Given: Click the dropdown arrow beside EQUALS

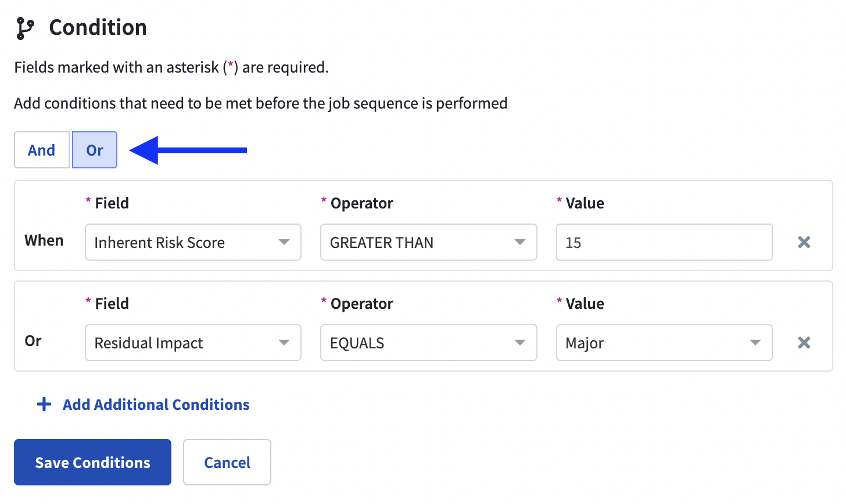Looking at the screenshot, I should (x=520, y=343).
